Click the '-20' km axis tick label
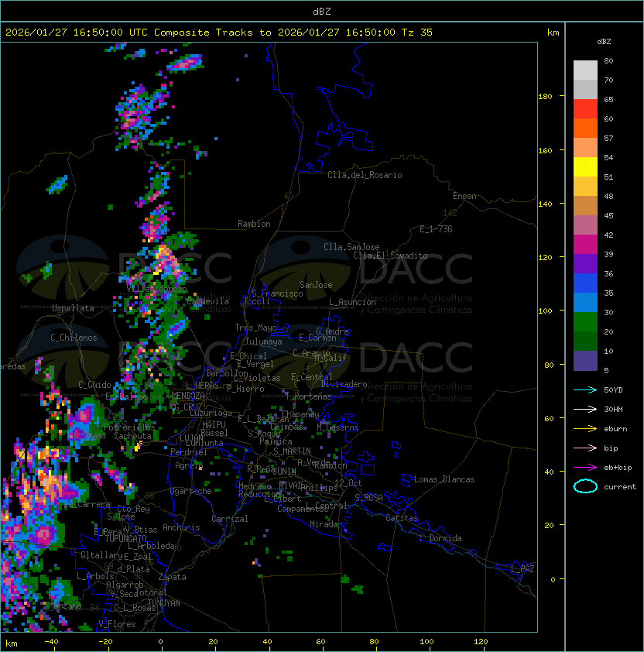The width and height of the screenshot is (644, 652). click(105, 642)
